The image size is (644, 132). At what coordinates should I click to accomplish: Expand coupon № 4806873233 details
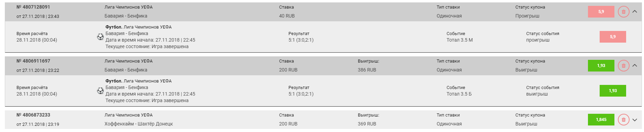point(635,120)
